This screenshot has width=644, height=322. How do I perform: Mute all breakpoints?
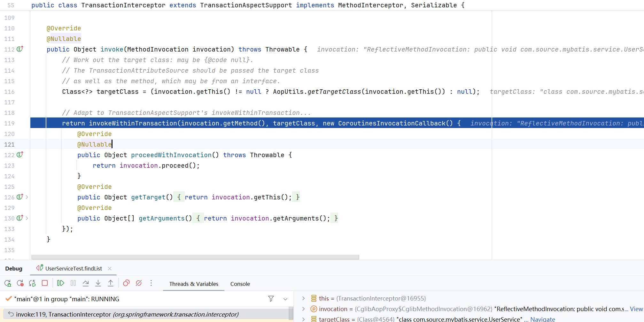[x=139, y=283]
